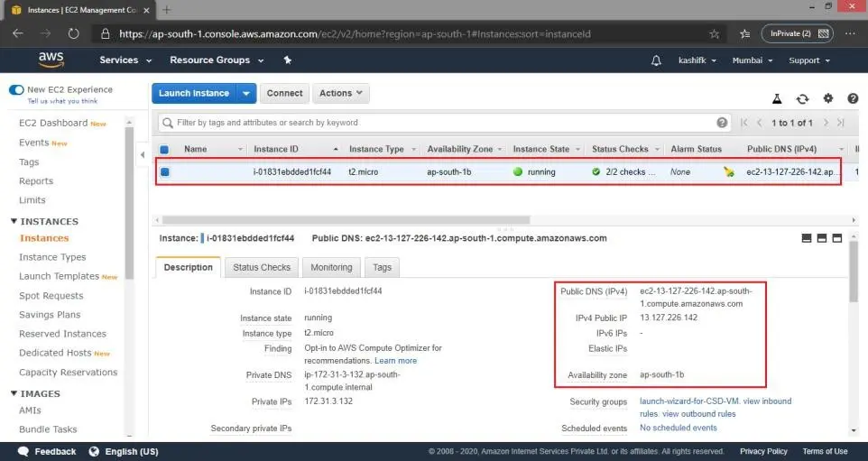Image resolution: width=868 pixels, height=461 pixels.
Task: Click the flask experiments icon
Action: pos(777,99)
